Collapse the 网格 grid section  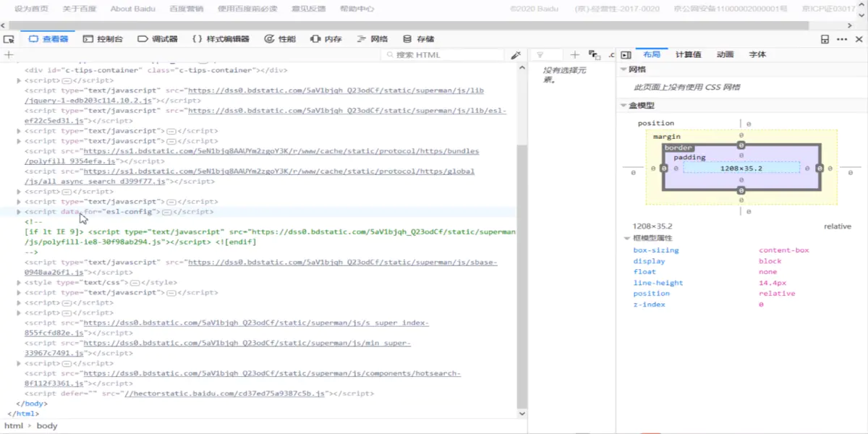tap(624, 69)
